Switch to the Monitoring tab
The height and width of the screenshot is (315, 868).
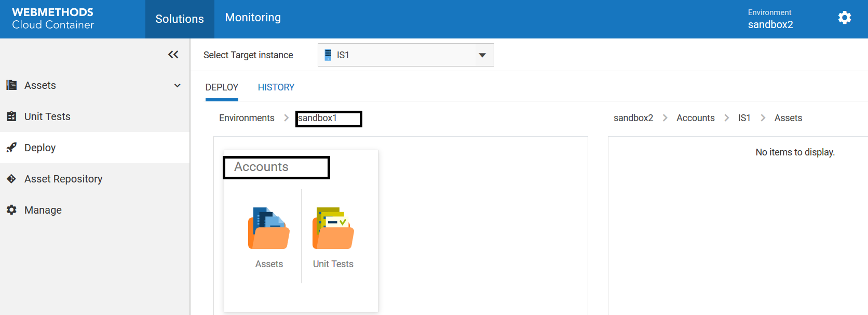(x=253, y=18)
